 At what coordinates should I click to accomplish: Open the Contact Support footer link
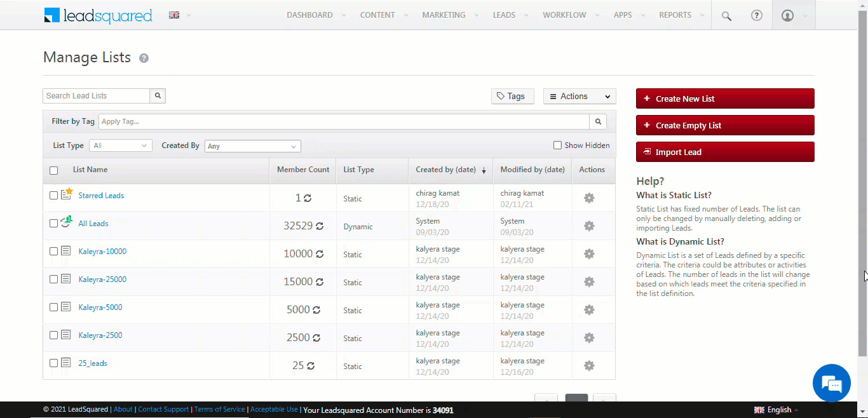point(163,410)
